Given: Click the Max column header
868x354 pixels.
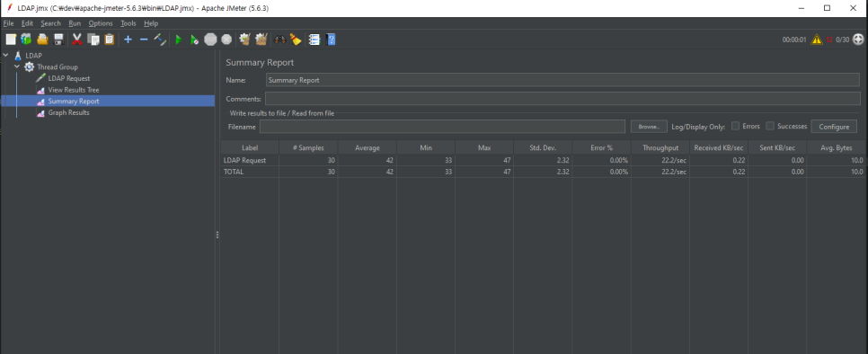Looking at the screenshot, I should click(484, 147).
